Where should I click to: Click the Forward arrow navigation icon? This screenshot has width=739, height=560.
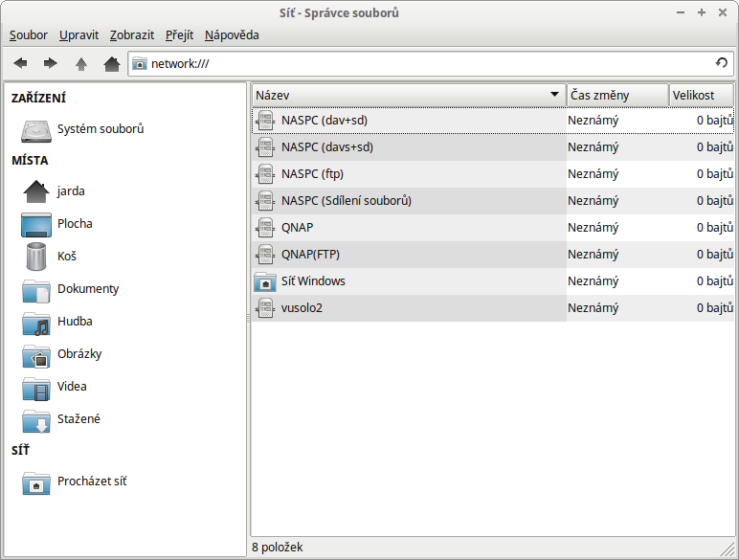pyautogui.click(x=50, y=64)
